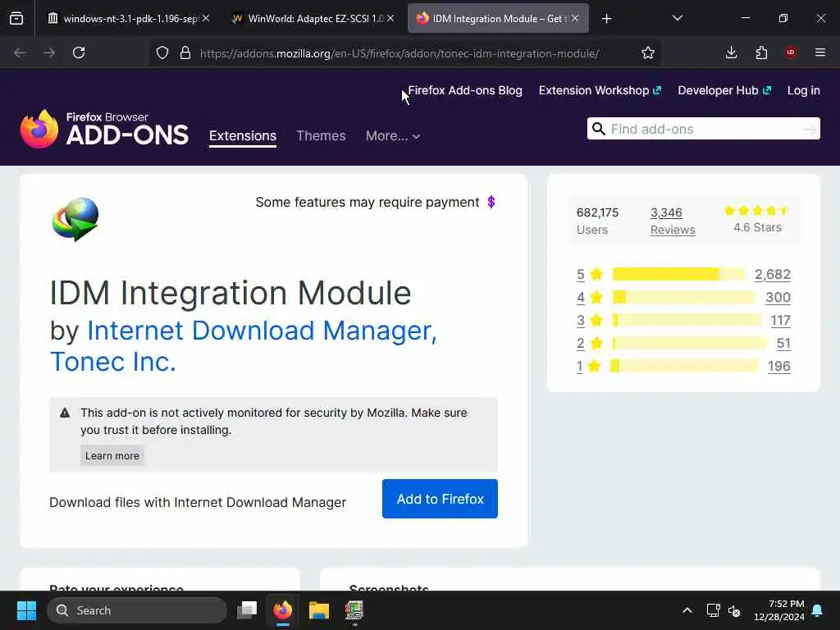Open File Explorer from the taskbar
This screenshot has width=840, height=630.
click(319, 610)
